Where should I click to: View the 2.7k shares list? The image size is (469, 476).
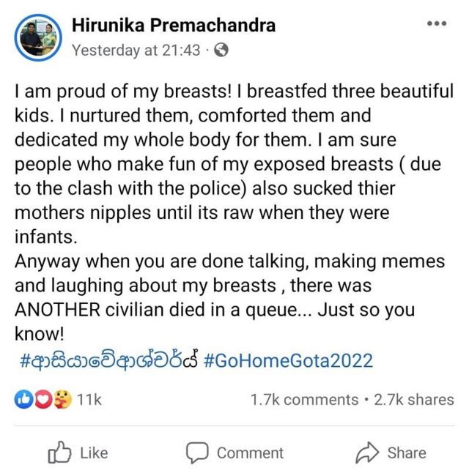pyautogui.click(x=414, y=400)
